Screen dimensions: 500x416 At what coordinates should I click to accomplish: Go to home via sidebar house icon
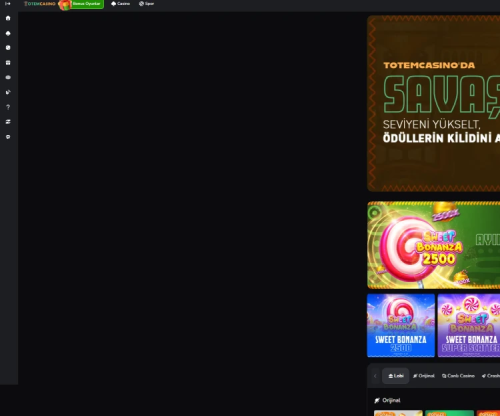[x=8, y=18]
